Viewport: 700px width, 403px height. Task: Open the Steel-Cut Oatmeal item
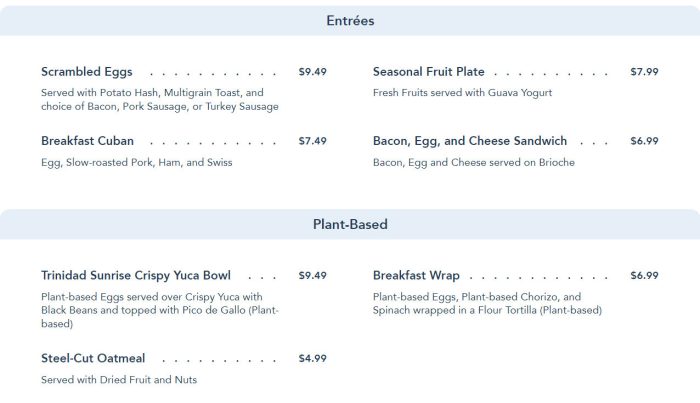point(93,358)
